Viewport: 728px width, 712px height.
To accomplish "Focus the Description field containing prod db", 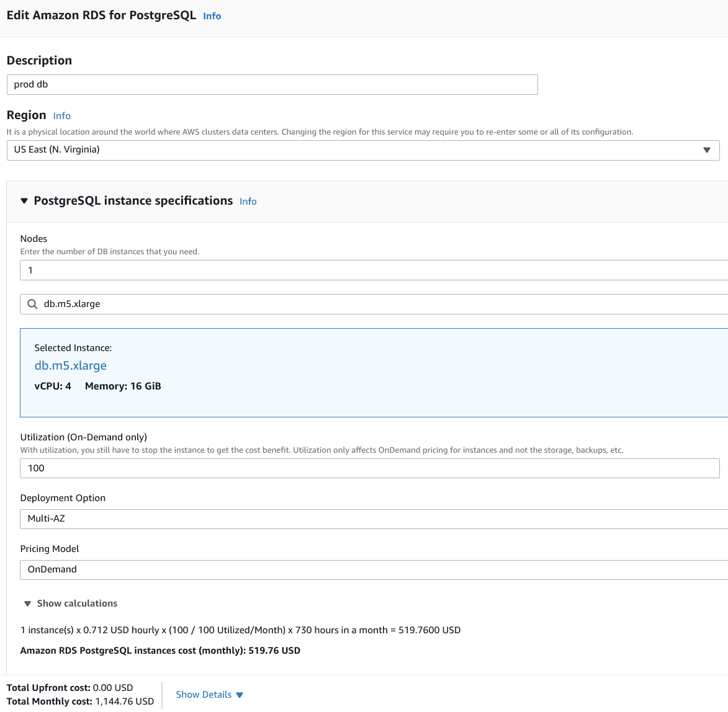I will (272, 85).
